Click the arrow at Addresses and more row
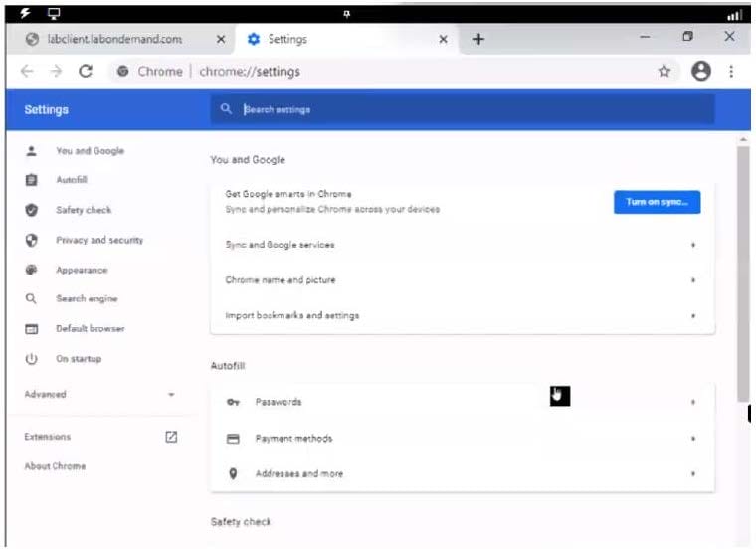Image resolution: width=756 pixels, height=549 pixels. click(693, 474)
